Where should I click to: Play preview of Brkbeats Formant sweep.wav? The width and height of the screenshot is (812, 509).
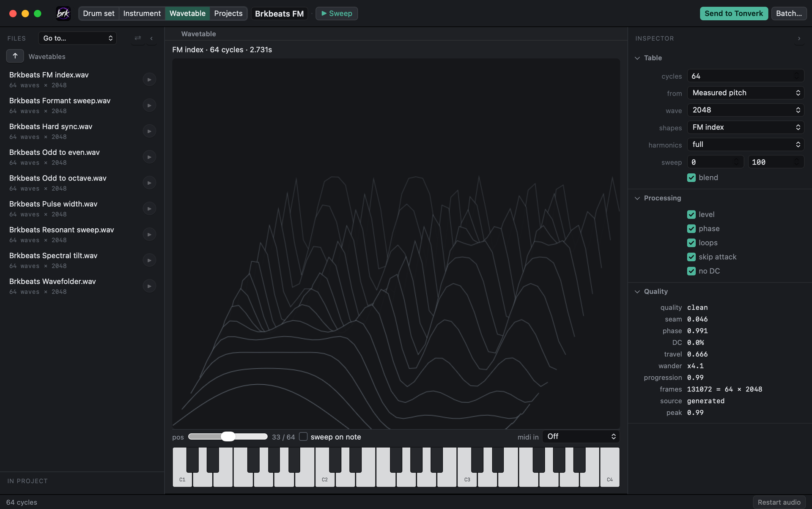(149, 105)
